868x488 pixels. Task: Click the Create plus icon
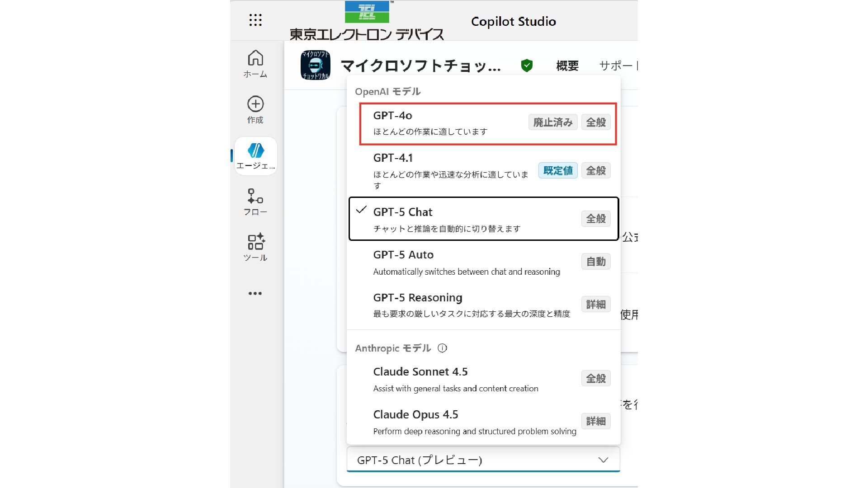[x=255, y=104]
